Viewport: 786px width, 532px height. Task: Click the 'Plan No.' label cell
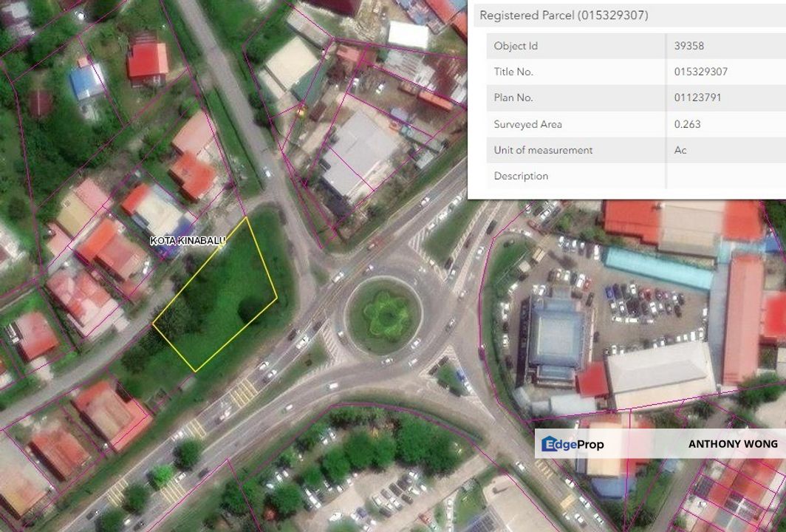[576, 98]
